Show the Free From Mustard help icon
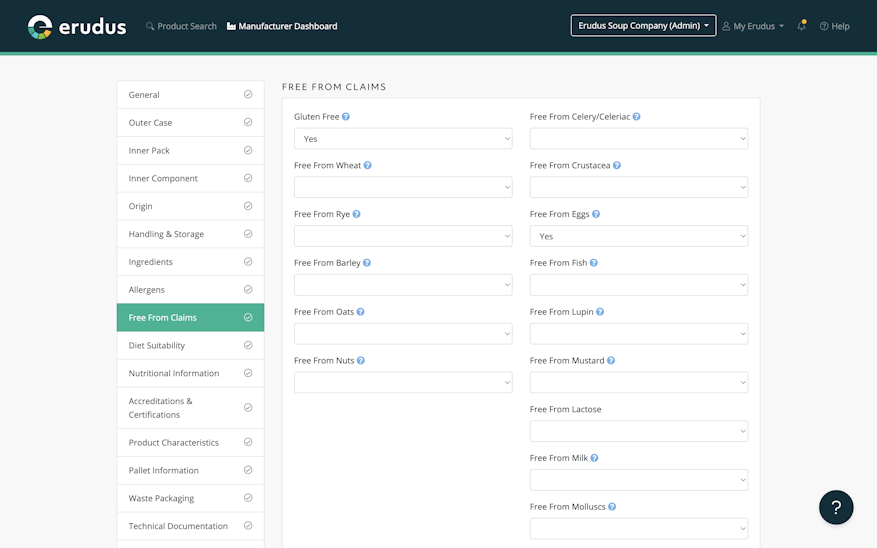This screenshot has height=548, width=877. coord(611,361)
